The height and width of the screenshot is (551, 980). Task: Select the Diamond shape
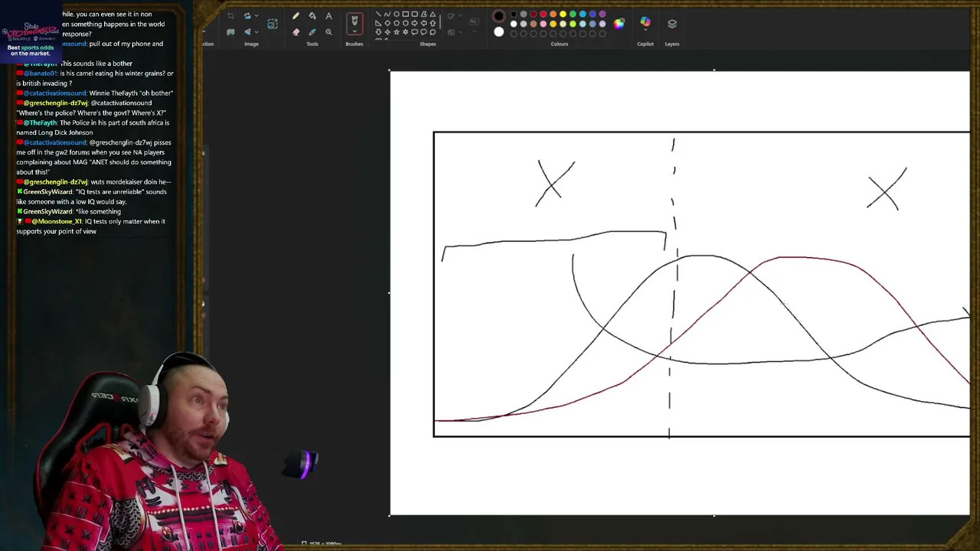[x=387, y=23]
